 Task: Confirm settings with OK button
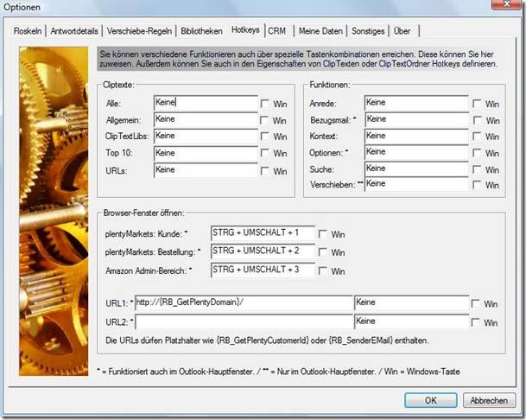tap(431, 400)
